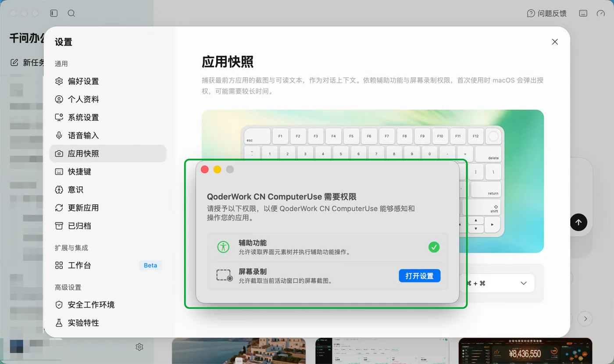This screenshot has width=614, height=364.
Task: Open 工作台 in settings menu
Action: pyautogui.click(x=108, y=265)
